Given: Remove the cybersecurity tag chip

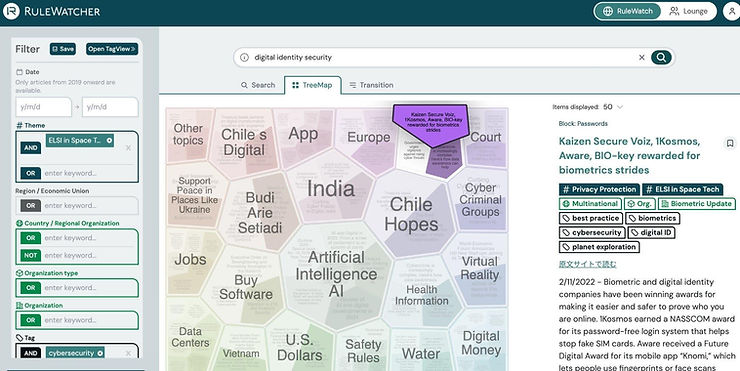Looking at the screenshot, I should (x=100, y=353).
